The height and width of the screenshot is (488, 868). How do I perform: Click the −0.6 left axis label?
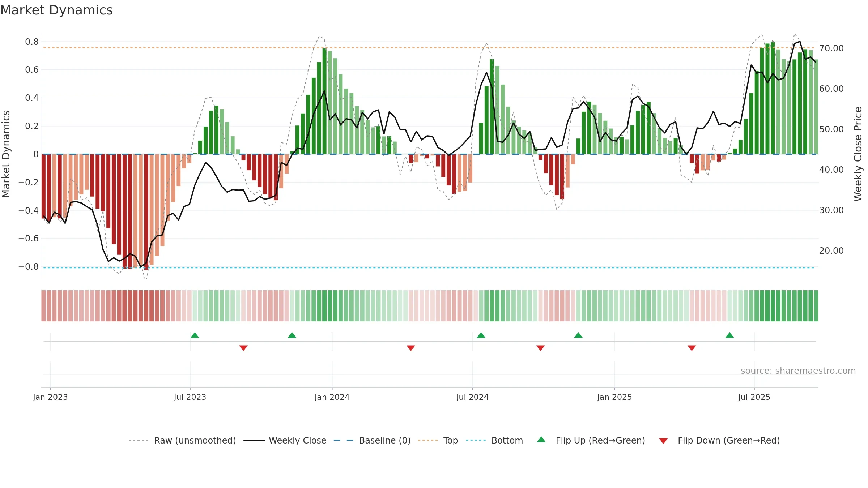click(x=29, y=239)
